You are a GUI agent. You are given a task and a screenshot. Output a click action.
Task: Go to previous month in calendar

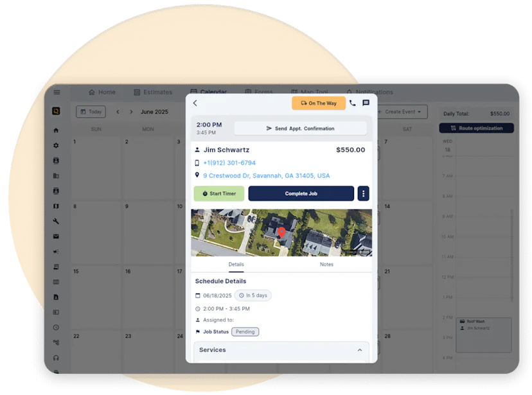(118, 112)
